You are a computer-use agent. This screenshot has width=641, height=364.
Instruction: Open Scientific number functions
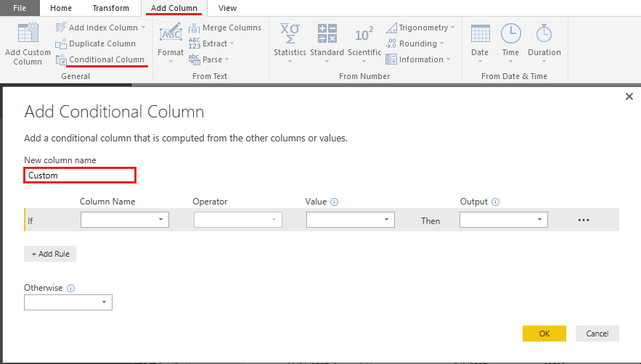pos(364,42)
